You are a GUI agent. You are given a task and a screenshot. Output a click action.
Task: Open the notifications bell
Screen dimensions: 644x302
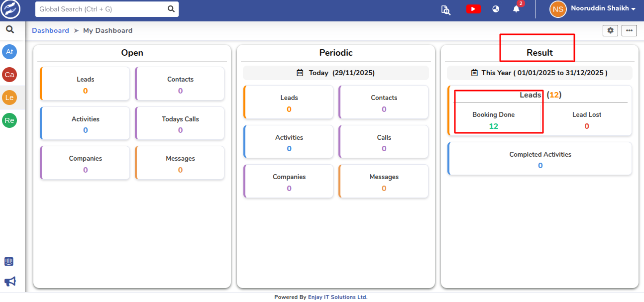click(516, 9)
